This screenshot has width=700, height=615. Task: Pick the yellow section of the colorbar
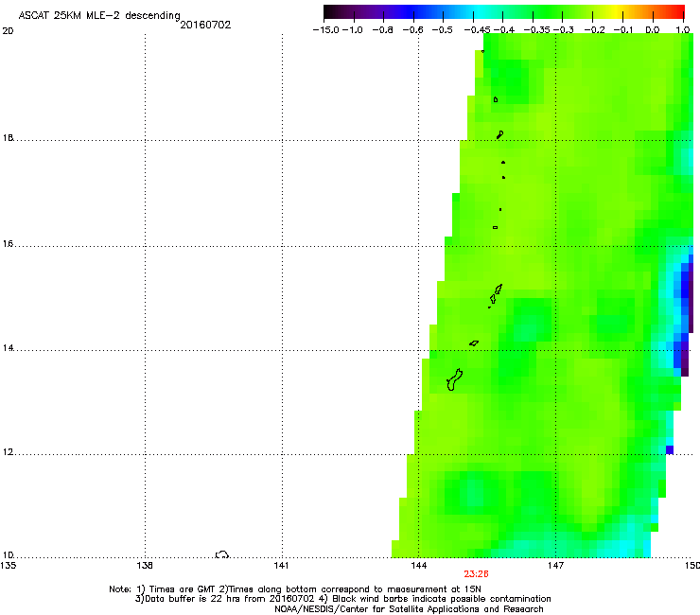click(618, 11)
